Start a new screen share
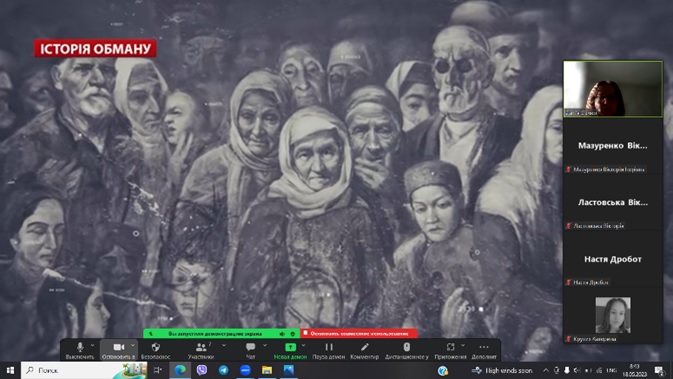The width and height of the screenshot is (673, 379). [x=290, y=350]
